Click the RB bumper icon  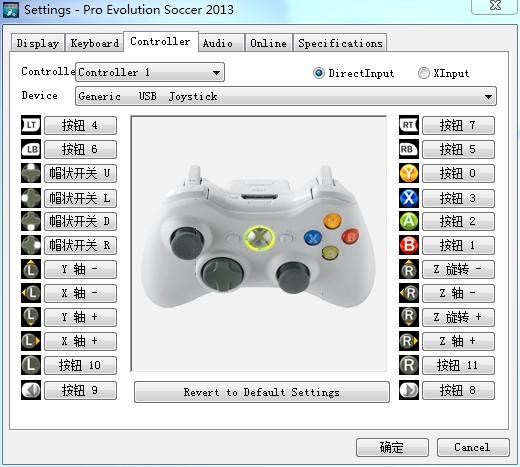coord(409,149)
